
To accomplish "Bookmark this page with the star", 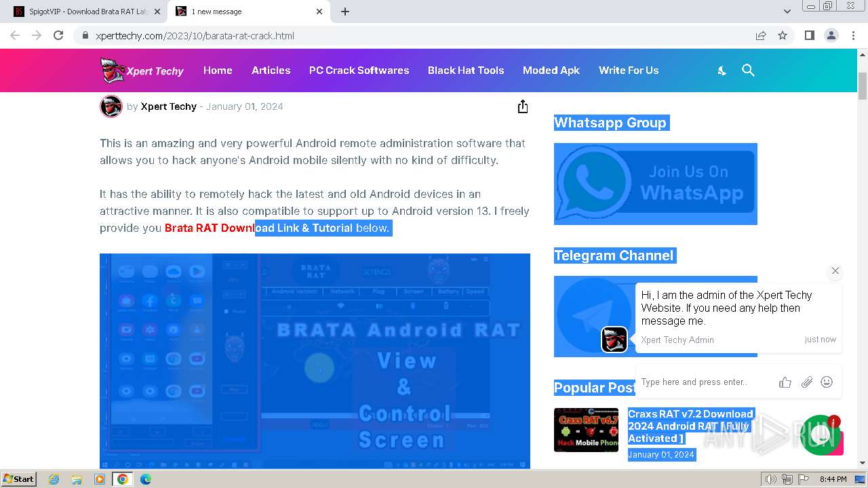I will click(x=783, y=35).
